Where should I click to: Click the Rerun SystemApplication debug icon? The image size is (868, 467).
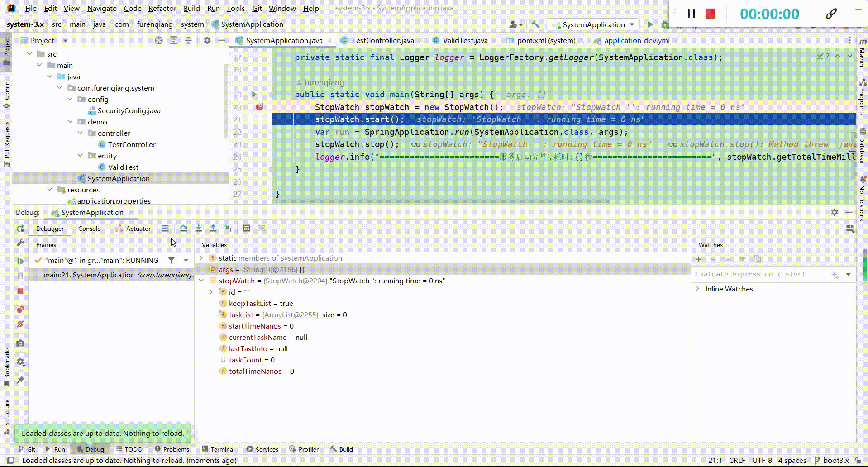tap(20, 229)
